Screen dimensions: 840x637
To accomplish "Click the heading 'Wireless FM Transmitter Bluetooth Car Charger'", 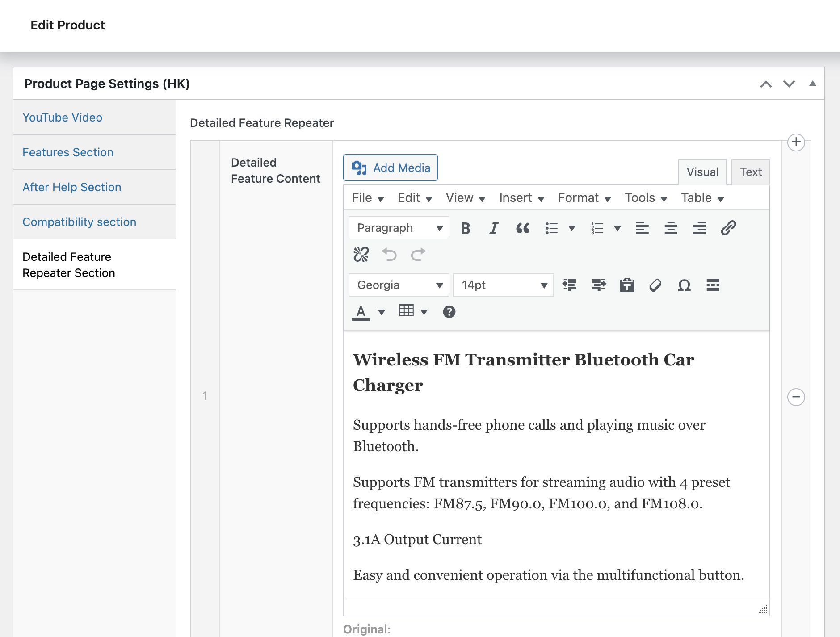I will [523, 373].
